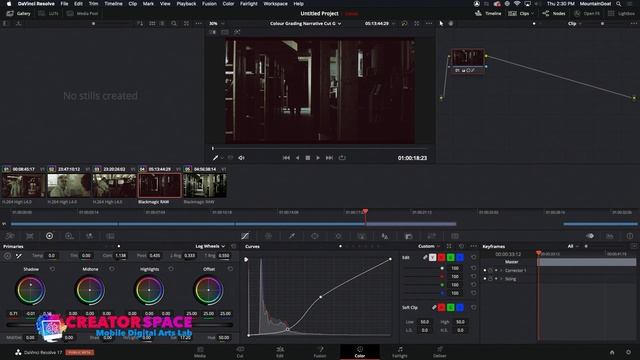Image resolution: width=640 pixels, height=360 pixels.
Task: Open the Open FX panel
Action: click(x=587, y=13)
